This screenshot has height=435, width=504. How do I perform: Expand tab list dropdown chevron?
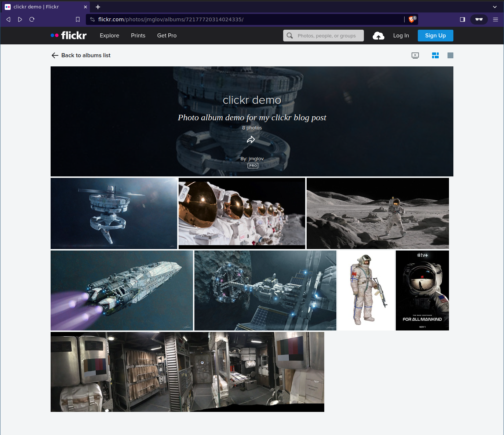tap(495, 7)
